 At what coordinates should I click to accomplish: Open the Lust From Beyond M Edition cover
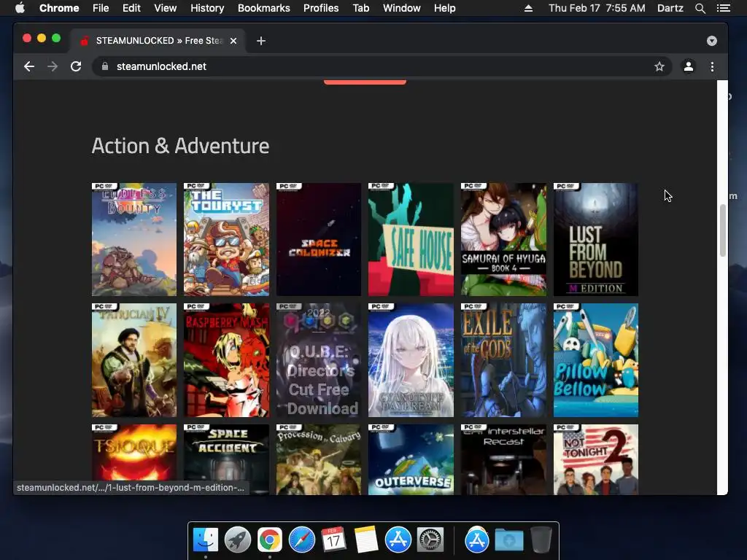click(595, 239)
